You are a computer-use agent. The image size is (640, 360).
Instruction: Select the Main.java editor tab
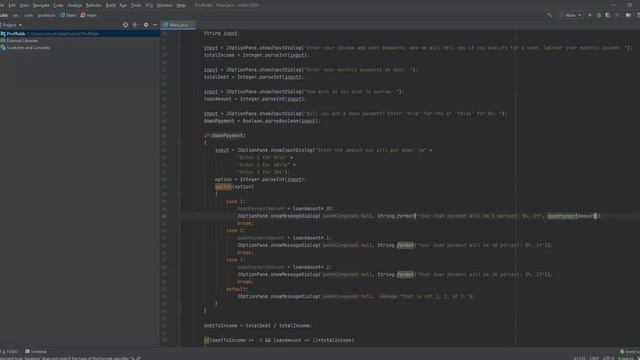click(x=178, y=25)
